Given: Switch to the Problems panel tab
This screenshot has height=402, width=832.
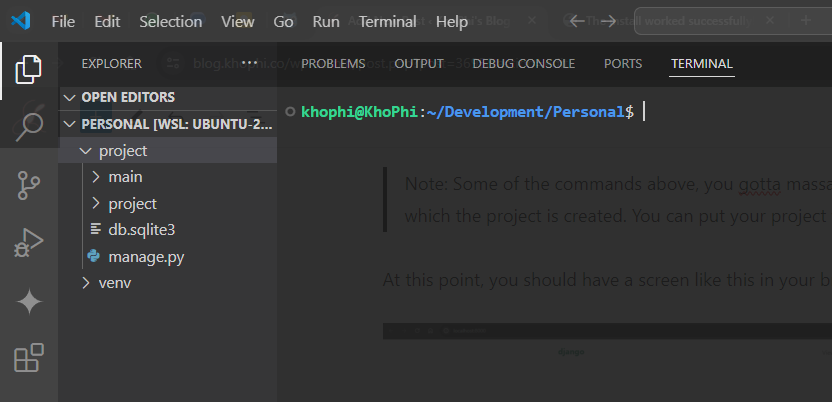Looking at the screenshot, I should click(x=333, y=63).
